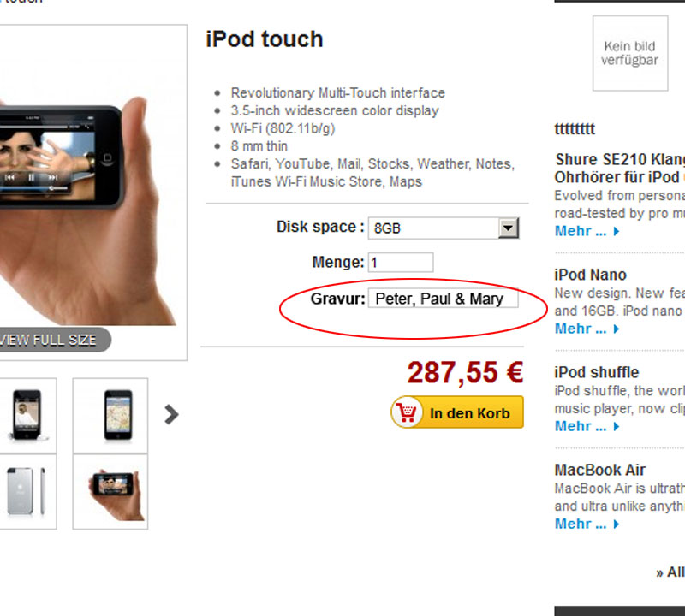Image resolution: width=685 pixels, height=616 pixels.
Task: Add the iPod touch to cart with In den Korb
Action: (x=457, y=412)
